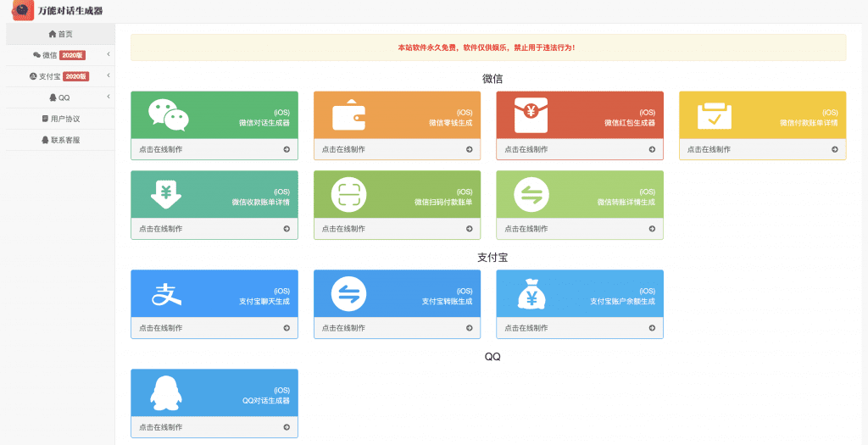
Task: Click arrow icon in 微信付款账单详情 card footer
Action: point(835,149)
